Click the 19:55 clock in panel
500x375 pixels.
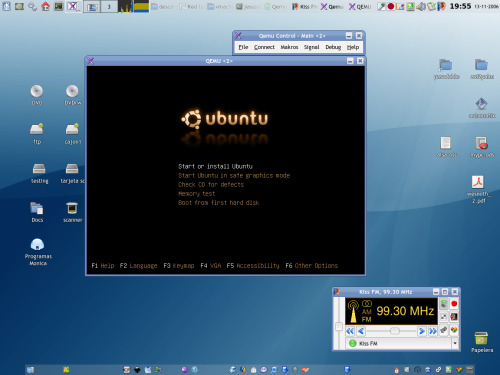460,6
